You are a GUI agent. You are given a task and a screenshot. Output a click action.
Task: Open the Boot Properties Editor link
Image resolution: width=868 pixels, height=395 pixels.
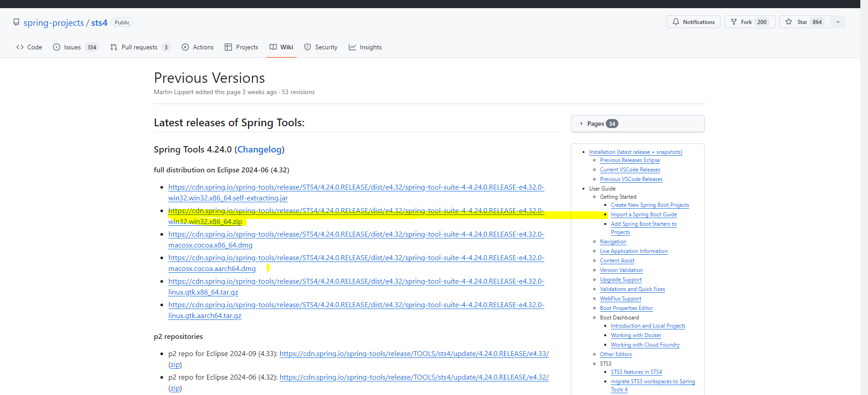627,308
